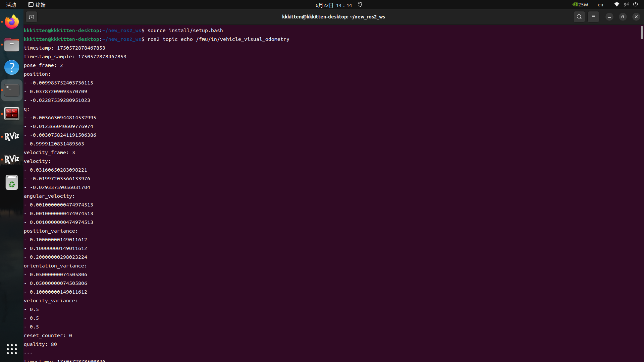
Task: Show applications grid
Action: pyautogui.click(x=12, y=349)
